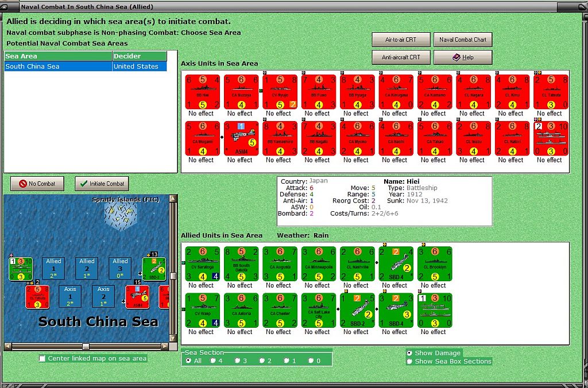Viewport: 588px width, 388px height.
Task: Choose the CA Kinugasa counter
Action: point(396,92)
